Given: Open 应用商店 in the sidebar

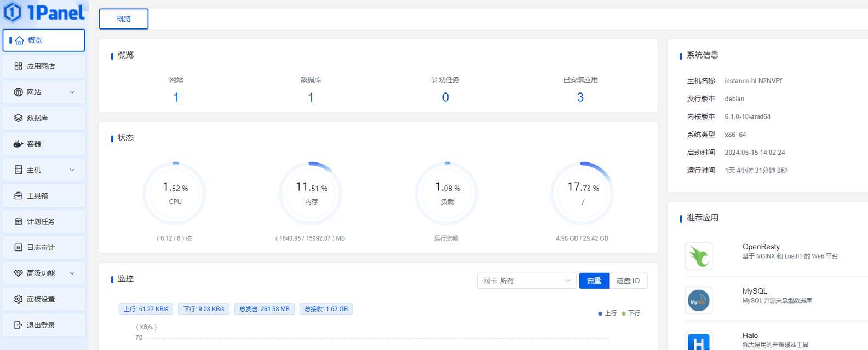Looking at the screenshot, I should (44, 66).
